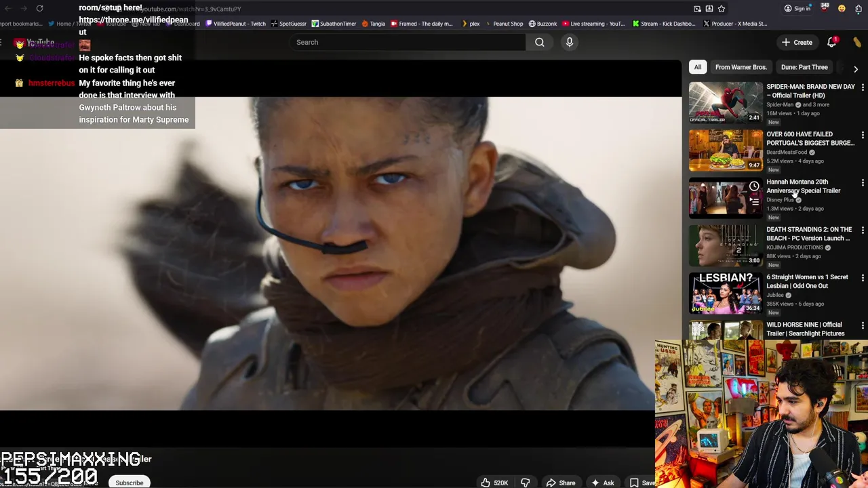Click the BeardMeatsFood channel name
Viewport: 868px width, 488px height.
pyautogui.click(x=787, y=152)
